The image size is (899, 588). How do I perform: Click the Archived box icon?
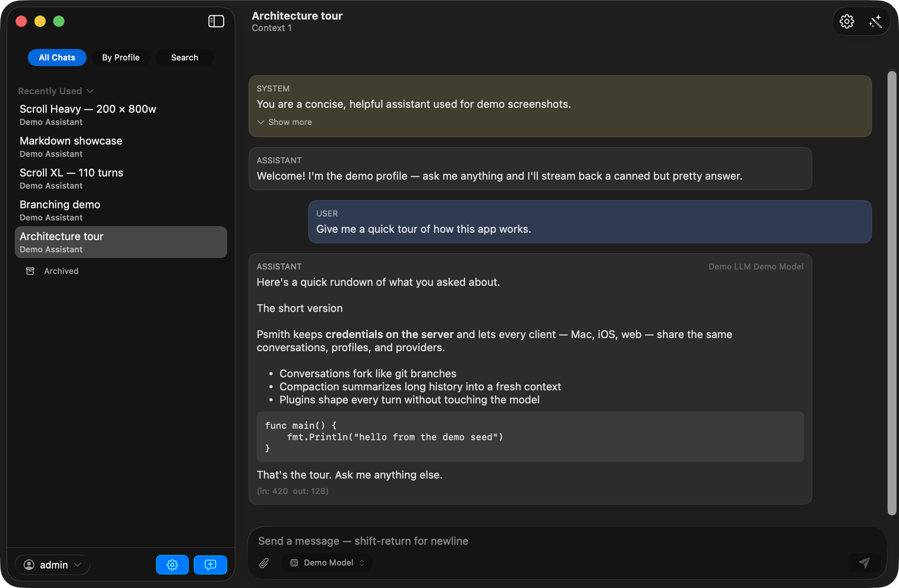pyautogui.click(x=30, y=271)
